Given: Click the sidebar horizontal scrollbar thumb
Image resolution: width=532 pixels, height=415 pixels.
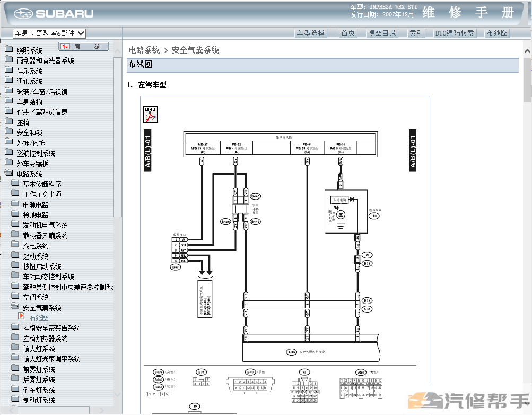Looking at the screenshot, I should [53, 410].
